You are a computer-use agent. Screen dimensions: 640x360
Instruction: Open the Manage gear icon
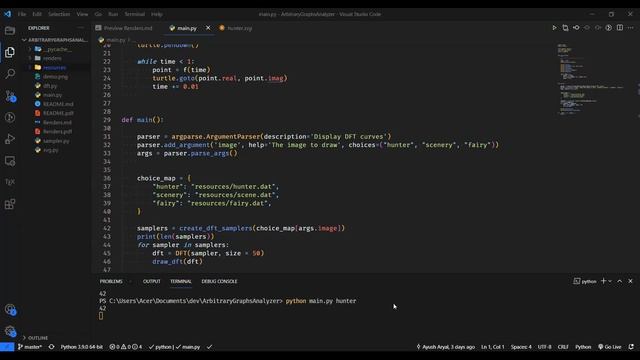point(10,331)
